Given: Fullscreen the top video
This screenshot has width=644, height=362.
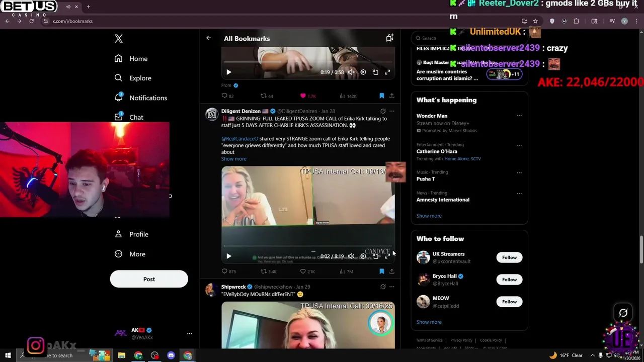Looking at the screenshot, I should (387, 72).
